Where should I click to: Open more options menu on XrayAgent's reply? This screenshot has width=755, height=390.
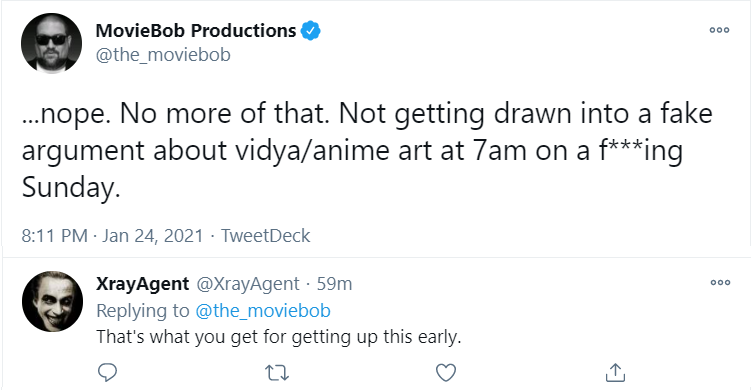(x=720, y=283)
